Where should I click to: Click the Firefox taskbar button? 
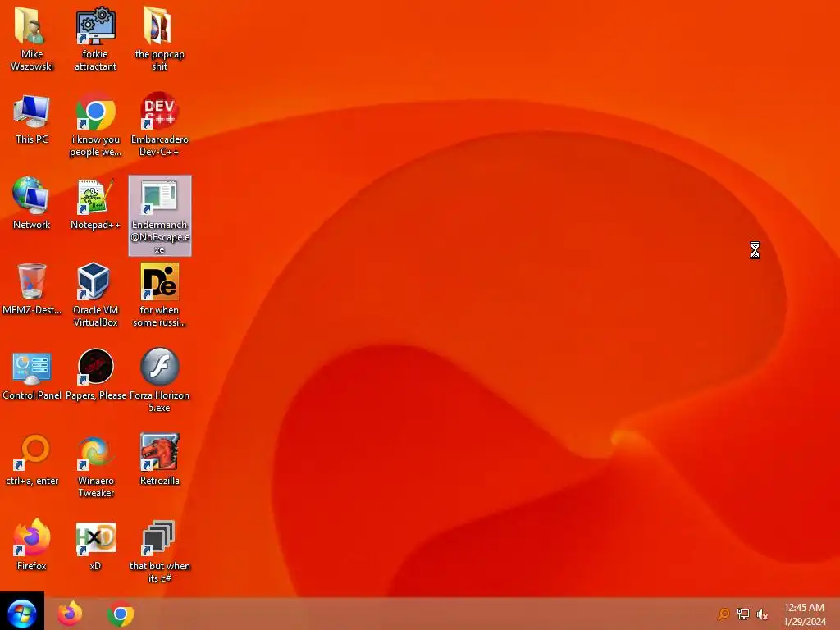point(71,614)
